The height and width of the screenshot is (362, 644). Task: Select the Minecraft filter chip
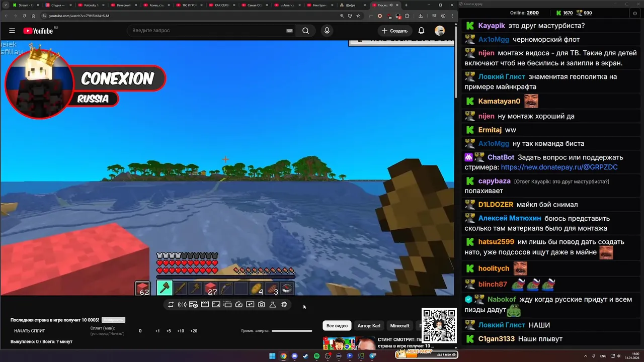(x=400, y=326)
